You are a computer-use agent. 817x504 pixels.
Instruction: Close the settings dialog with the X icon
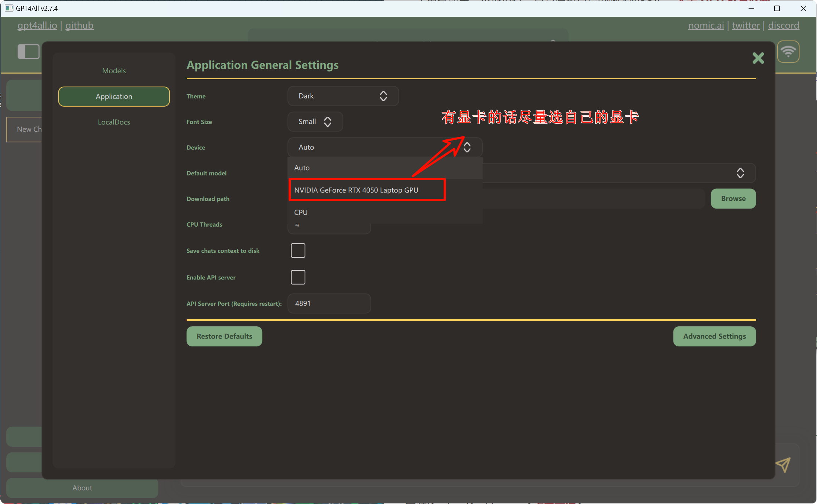click(758, 58)
